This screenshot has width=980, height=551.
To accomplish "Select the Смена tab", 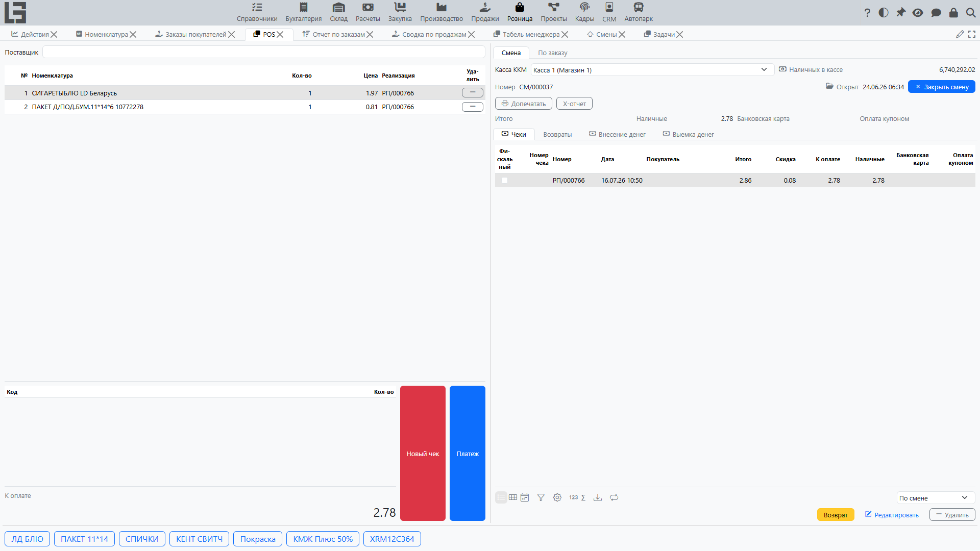I will tap(511, 53).
